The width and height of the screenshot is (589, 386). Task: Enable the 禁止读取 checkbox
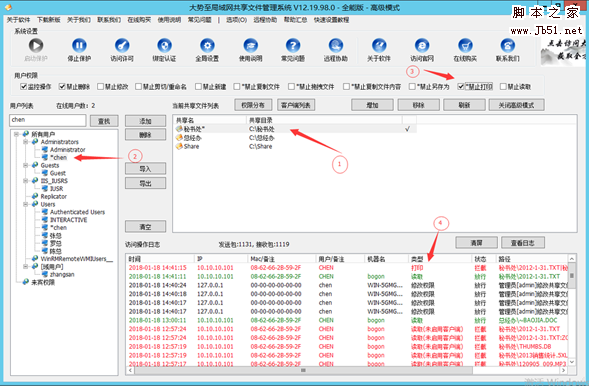503,87
